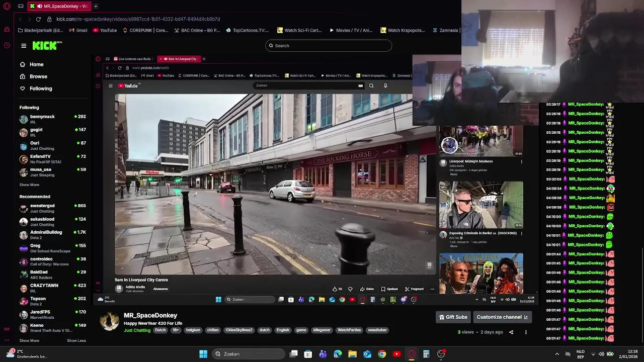The width and height of the screenshot is (644, 362).
Task: Open AdmiralBulldog's Dota 2 channel
Action: click(x=53, y=235)
